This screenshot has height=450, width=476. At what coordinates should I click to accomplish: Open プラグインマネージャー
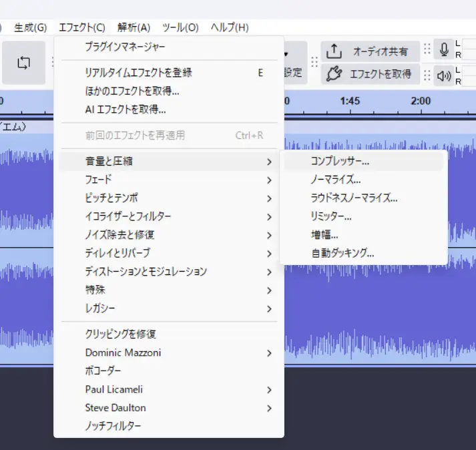125,47
